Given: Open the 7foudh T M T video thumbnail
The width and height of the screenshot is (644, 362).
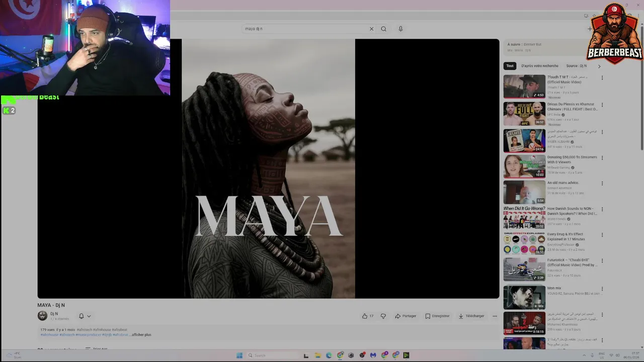Looking at the screenshot, I should (524, 86).
